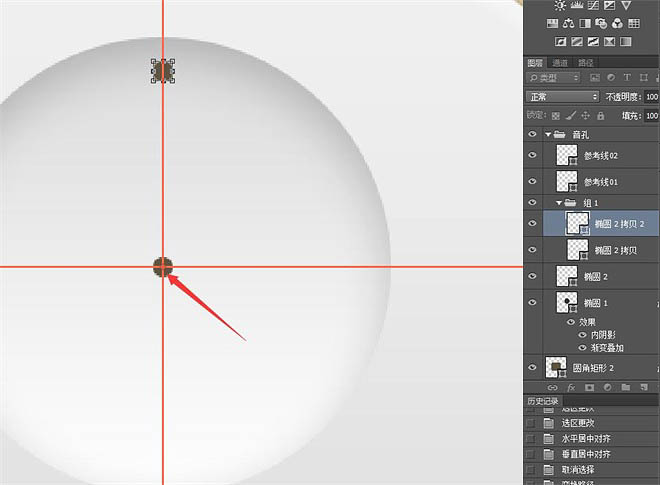
Task: Add a Brightness/Contrast adjustment
Action: coord(559,6)
